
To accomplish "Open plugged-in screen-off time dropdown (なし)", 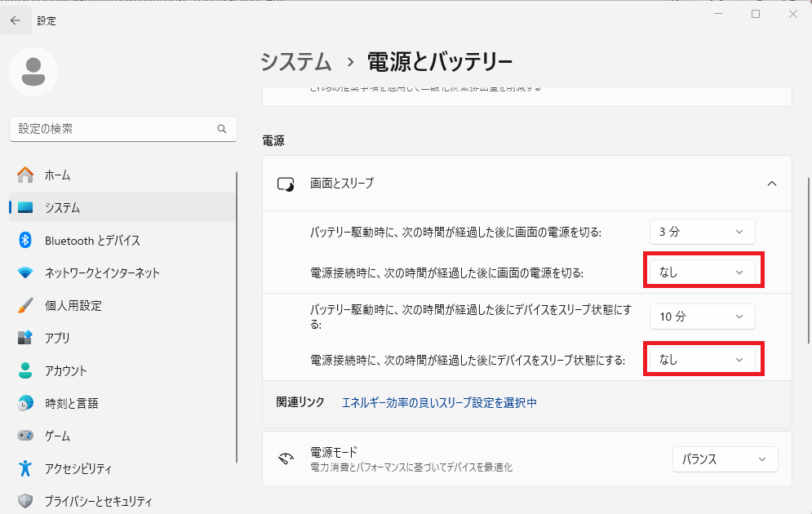I will click(x=702, y=273).
